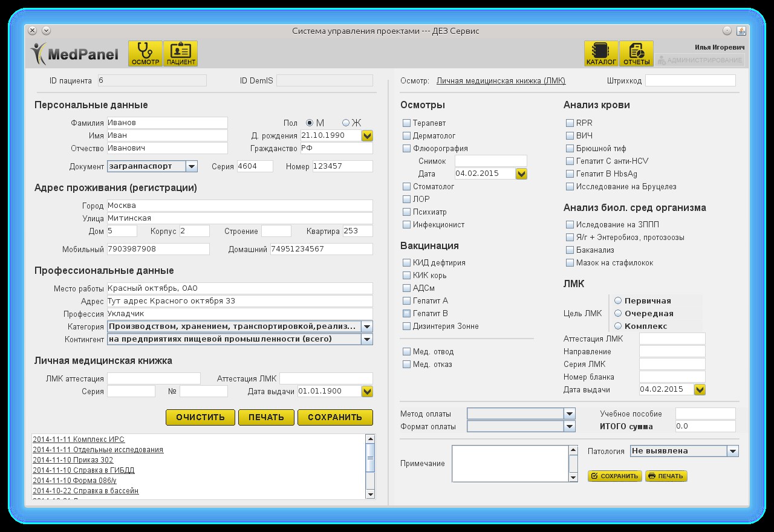Expand the Формат оплаты dropdown
The width and height of the screenshot is (774, 532).
569,427
